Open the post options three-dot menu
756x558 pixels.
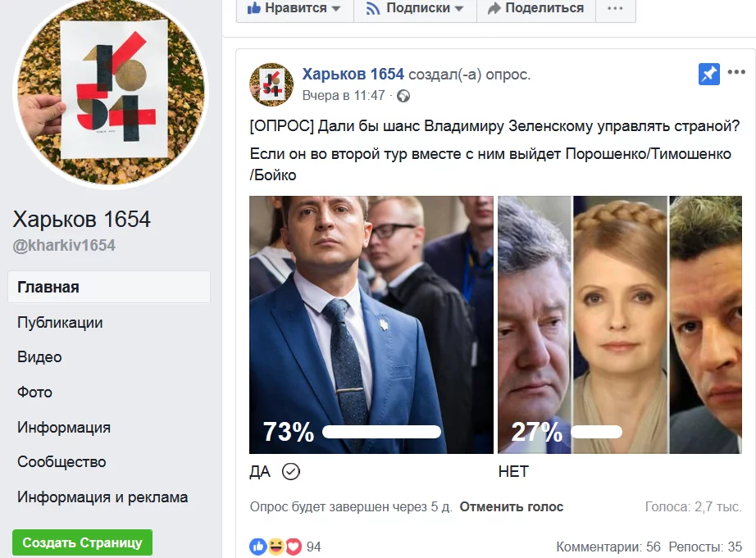[x=736, y=72]
